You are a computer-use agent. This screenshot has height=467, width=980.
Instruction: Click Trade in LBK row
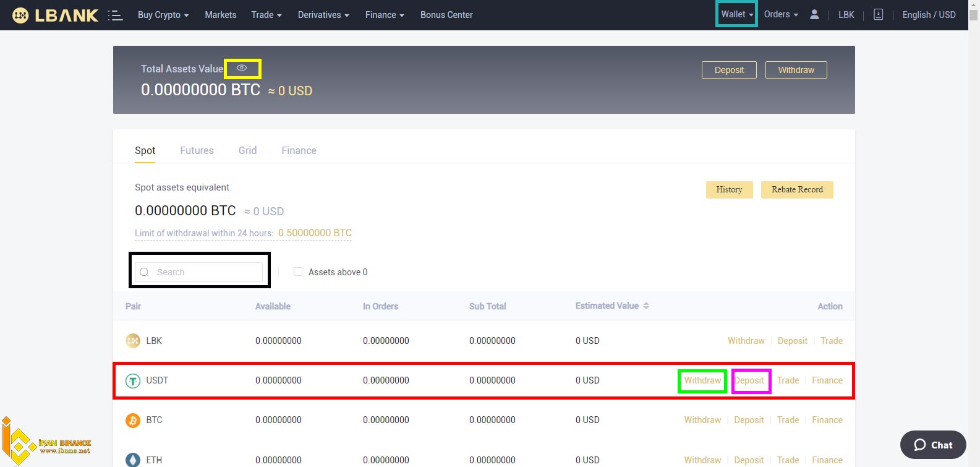point(831,341)
